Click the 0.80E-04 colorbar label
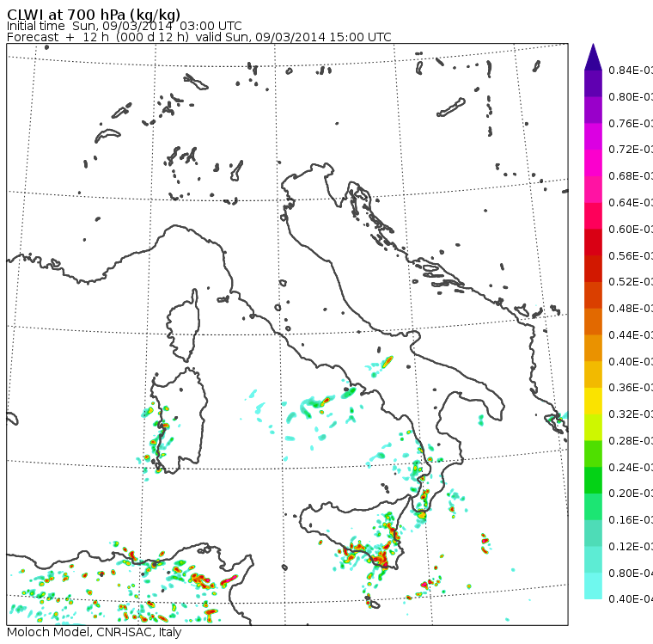 [x=631, y=573]
